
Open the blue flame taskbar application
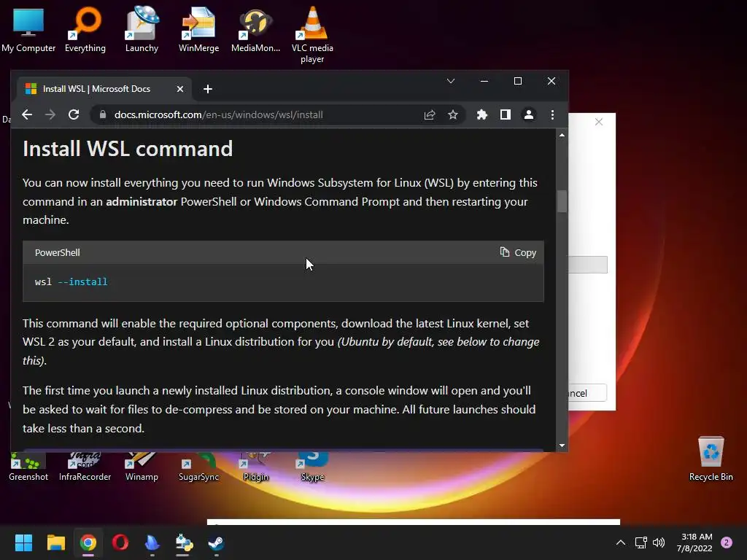(x=152, y=542)
